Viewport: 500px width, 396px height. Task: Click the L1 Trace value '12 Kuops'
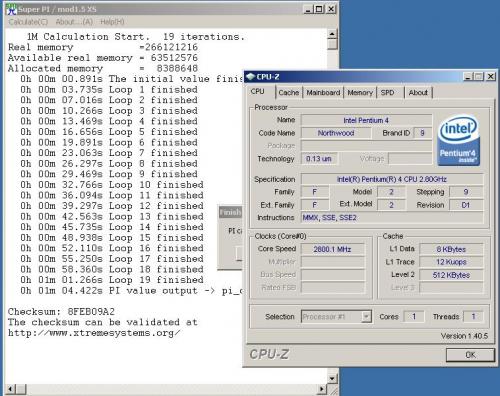click(451, 262)
